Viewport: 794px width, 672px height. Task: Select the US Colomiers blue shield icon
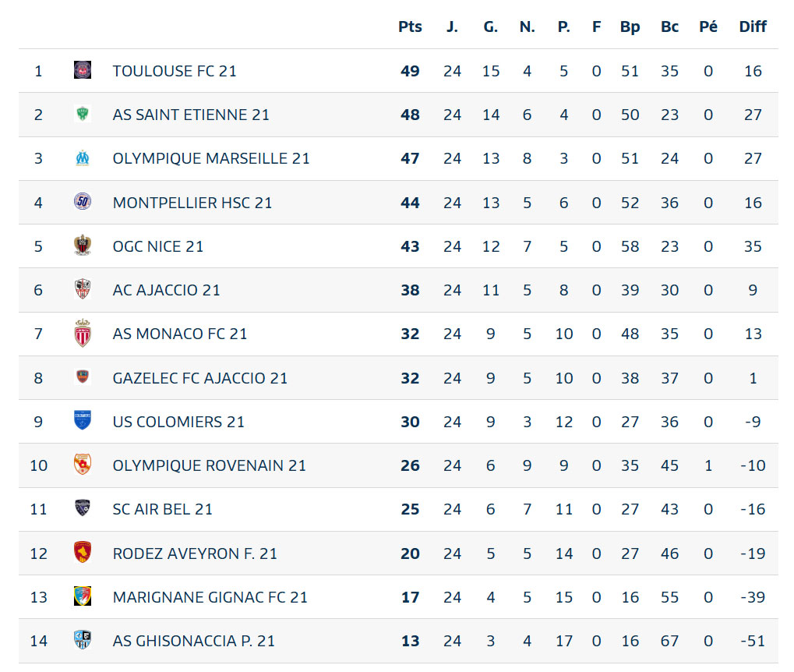[83, 420]
